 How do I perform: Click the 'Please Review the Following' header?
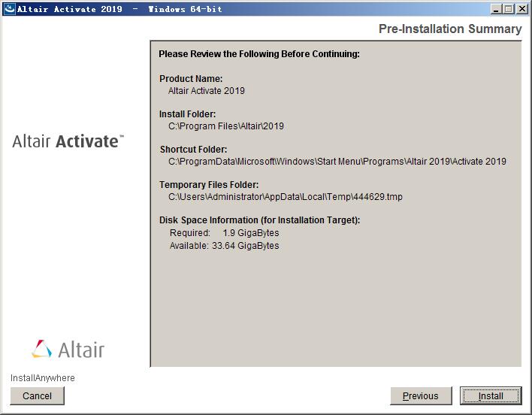(x=259, y=54)
